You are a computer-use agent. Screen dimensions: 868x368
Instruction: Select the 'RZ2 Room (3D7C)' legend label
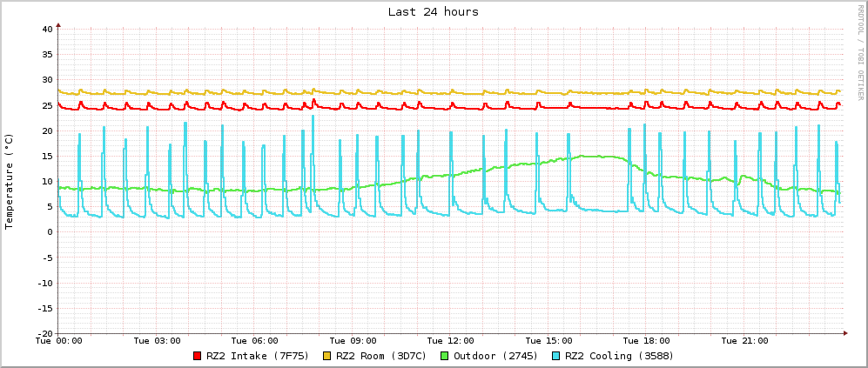point(381,356)
